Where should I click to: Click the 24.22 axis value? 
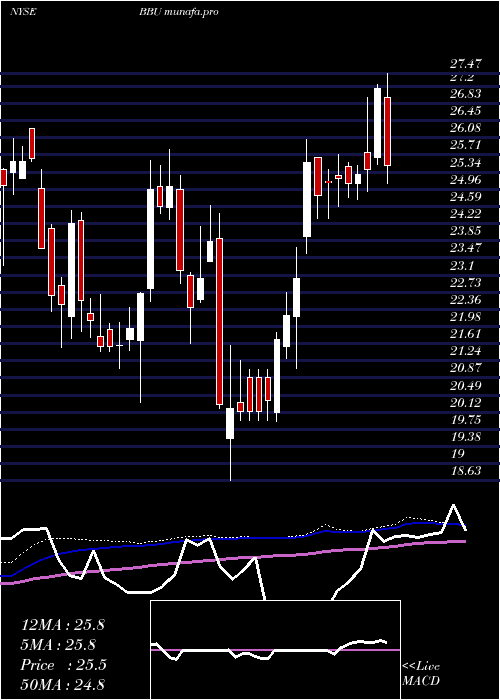pyautogui.click(x=466, y=214)
